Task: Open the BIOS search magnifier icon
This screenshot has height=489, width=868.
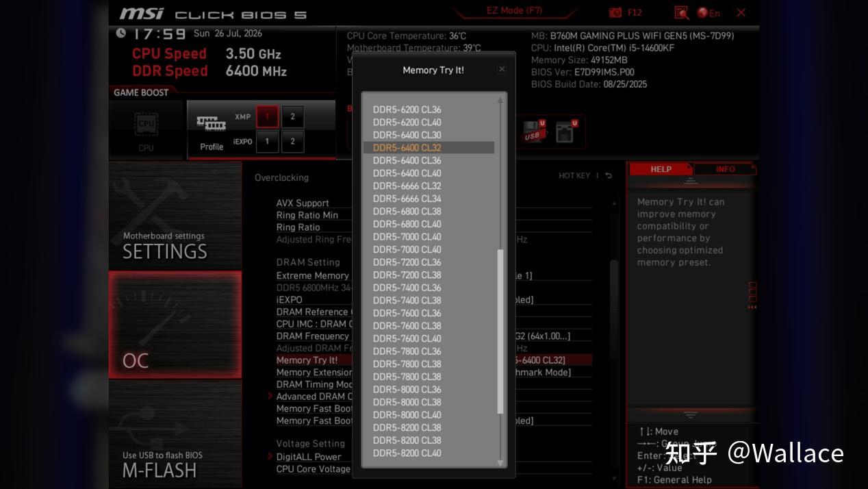Action: coord(681,13)
